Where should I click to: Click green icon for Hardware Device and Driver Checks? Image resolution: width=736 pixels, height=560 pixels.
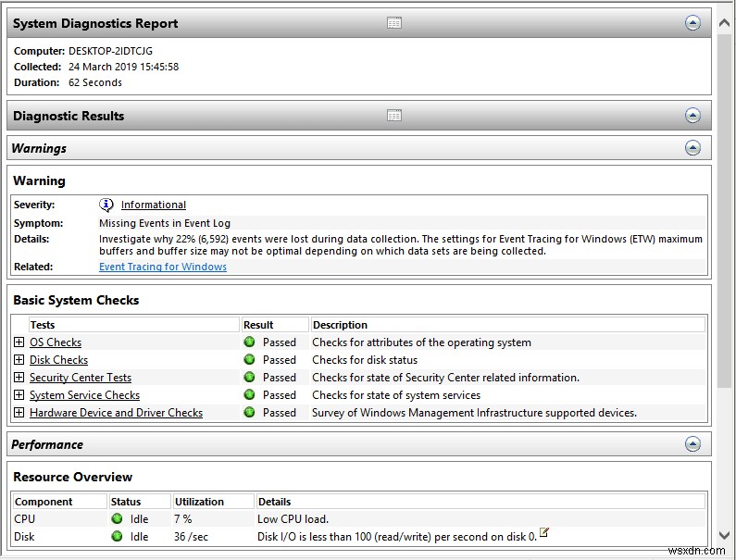click(x=249, y=412)
